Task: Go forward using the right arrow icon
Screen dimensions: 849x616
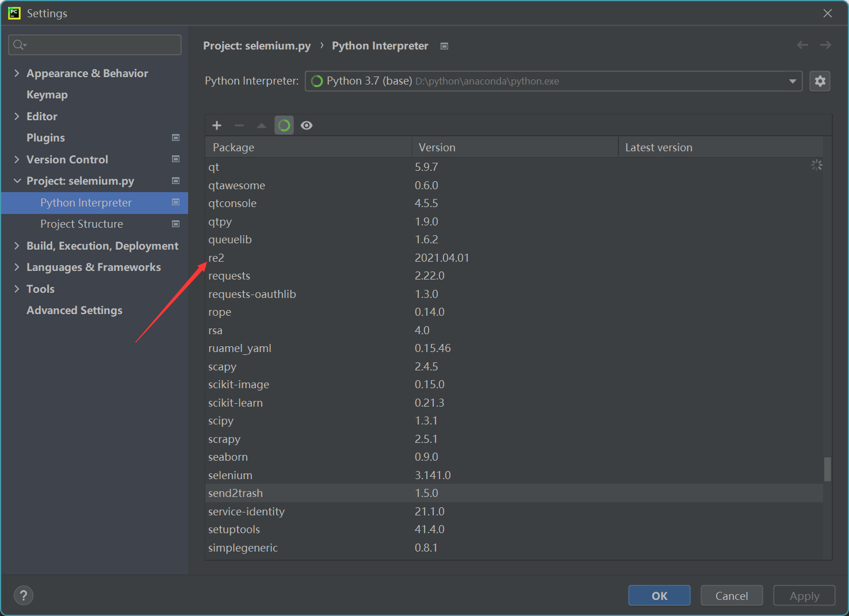Action: pos(826,45)
